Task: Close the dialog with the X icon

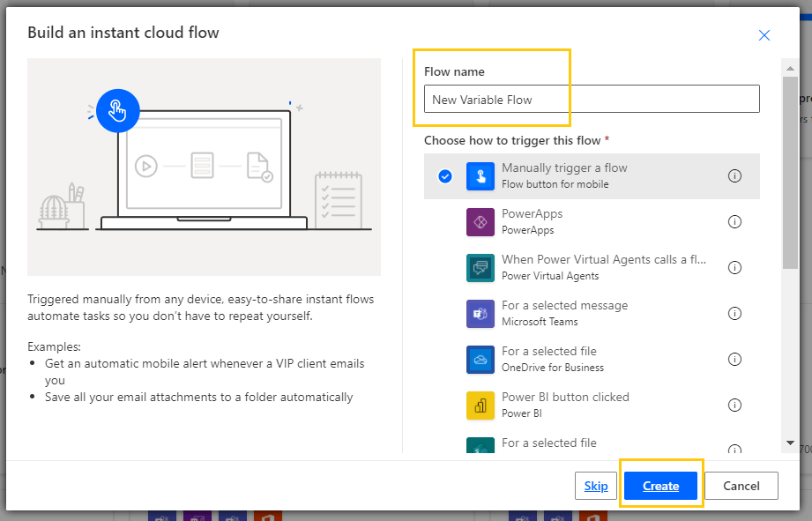Action: 764,35
